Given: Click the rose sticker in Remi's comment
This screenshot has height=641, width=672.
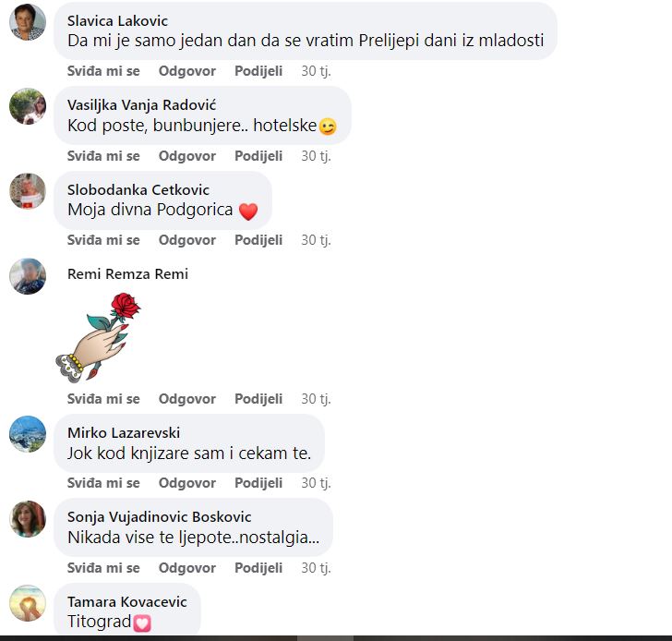Looking at the screenshot, I should click(98, 337).
